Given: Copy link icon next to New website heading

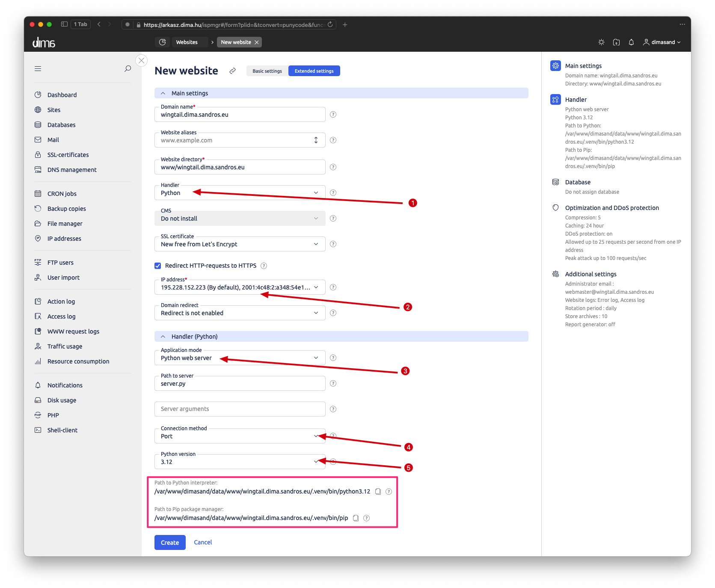Looking at the screenshot, I should [x=232, y=71].
